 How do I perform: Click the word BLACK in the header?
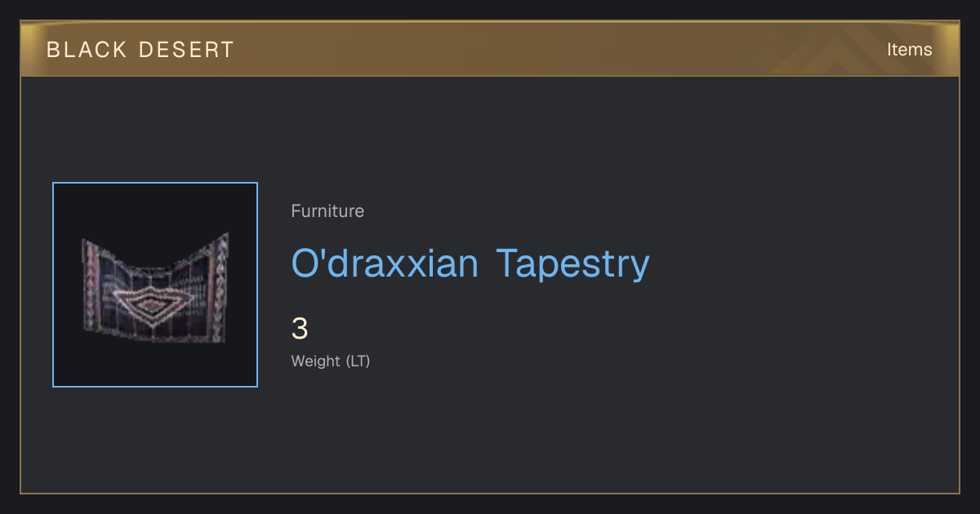[87, 50]
